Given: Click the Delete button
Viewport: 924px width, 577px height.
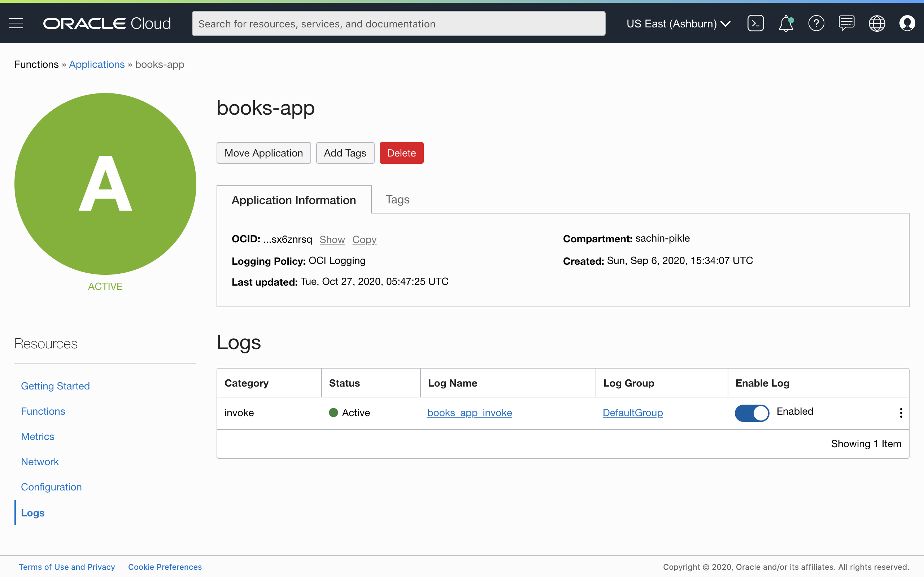Looking at the screenshot, I should click(x=401, y=153).
